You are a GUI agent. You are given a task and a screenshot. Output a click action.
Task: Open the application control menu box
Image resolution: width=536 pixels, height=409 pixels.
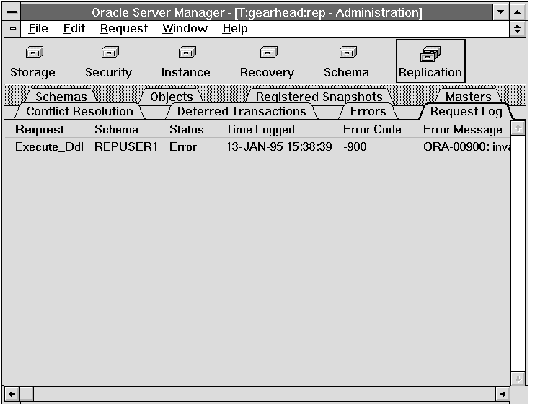click(12, 12)
